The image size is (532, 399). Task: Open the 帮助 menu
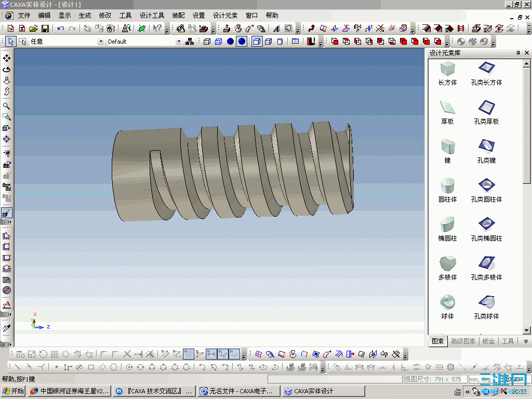tap(272, 16)
